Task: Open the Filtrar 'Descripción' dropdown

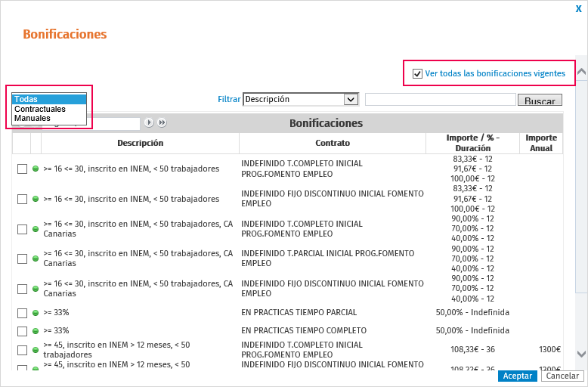Action: [301, 99]
